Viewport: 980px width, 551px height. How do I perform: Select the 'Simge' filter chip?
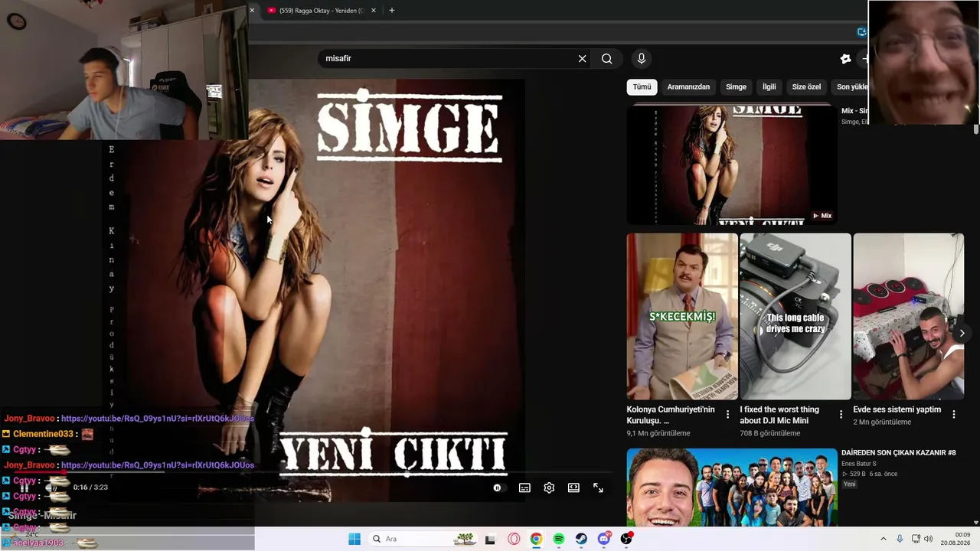click(x=736, y=87)
